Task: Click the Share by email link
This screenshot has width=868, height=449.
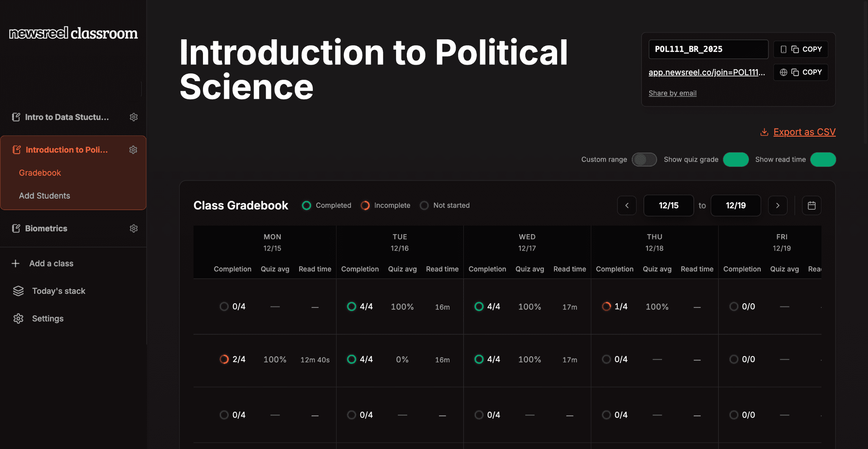Action: 672,93
